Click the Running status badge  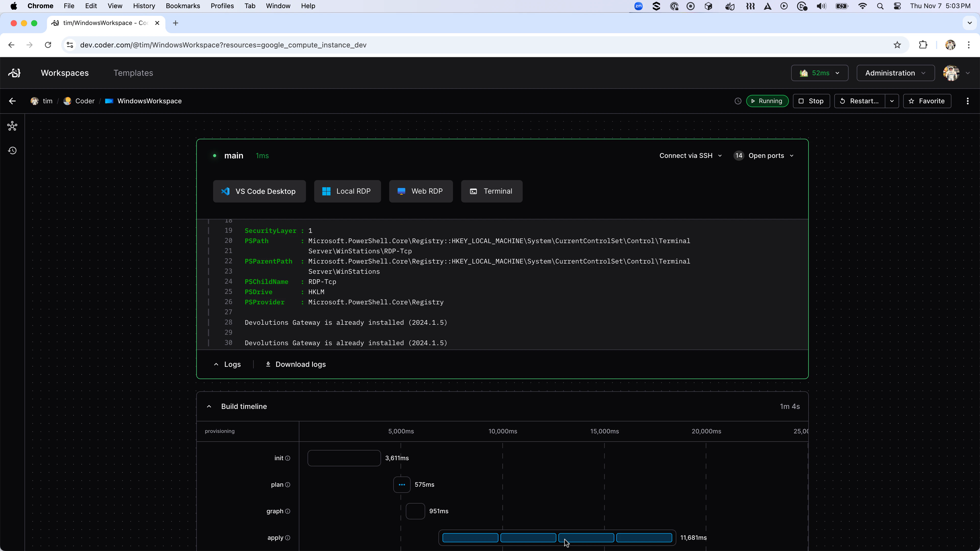pyautogui.click(x=767, y=101)
